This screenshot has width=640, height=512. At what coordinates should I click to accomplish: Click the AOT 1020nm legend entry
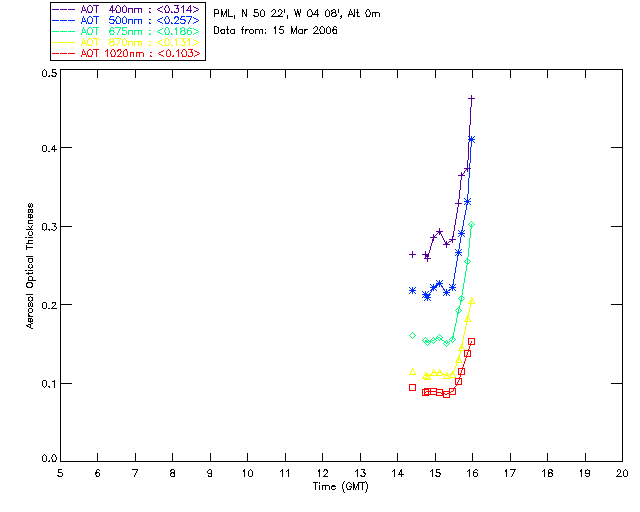126,53
